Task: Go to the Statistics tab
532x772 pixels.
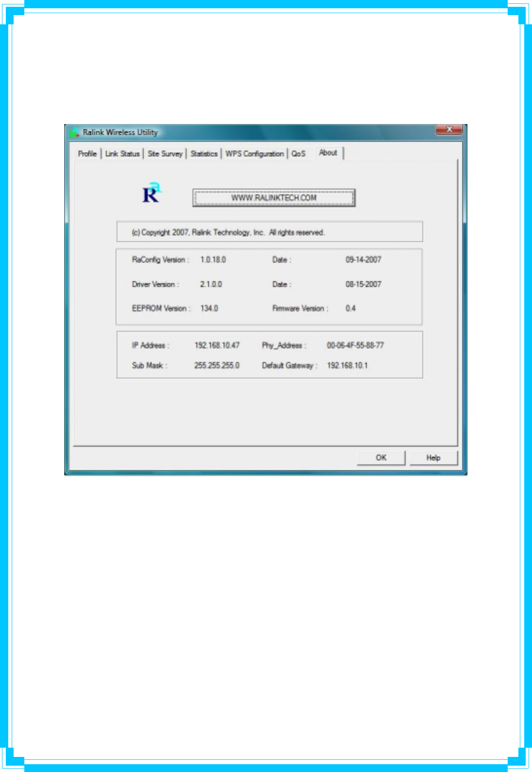Action: click(204, 154)
